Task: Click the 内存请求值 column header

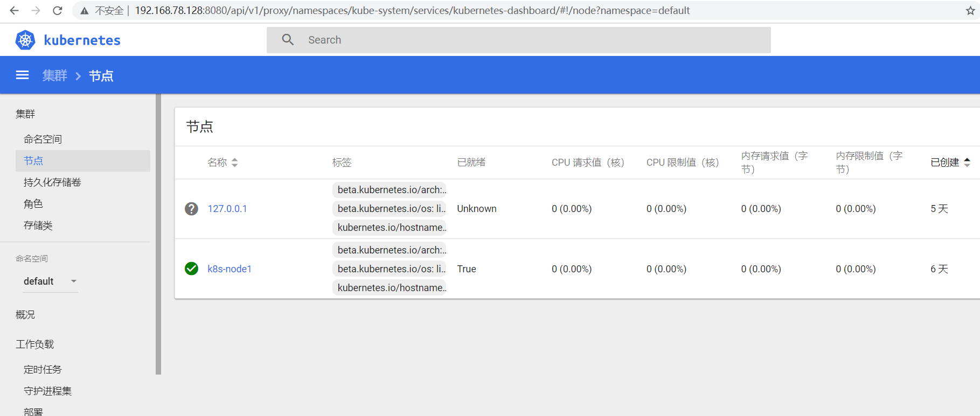Action: tap(775, 163)
